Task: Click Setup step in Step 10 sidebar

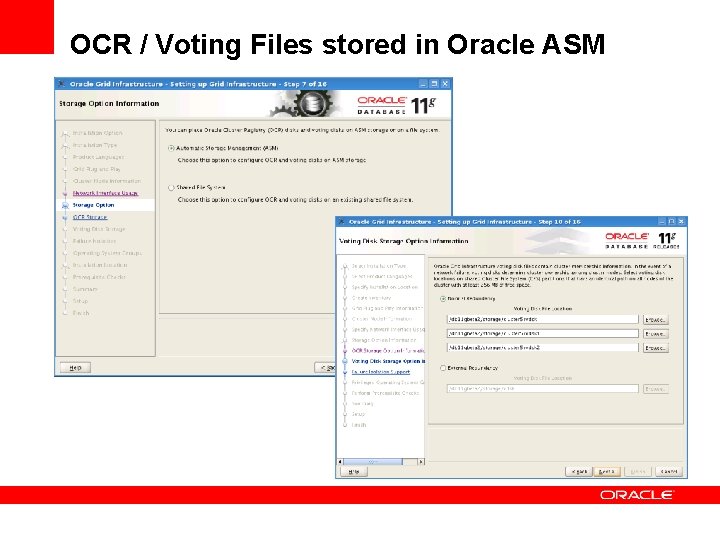Action: tap(358, 414)
